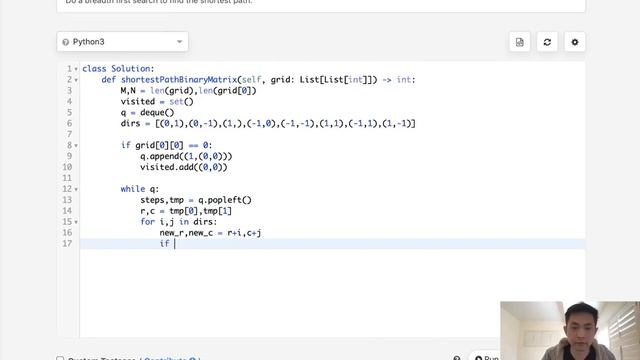This screenshot has height=360, width=640.
Task: Collapse the if block fold arrow on line 8
Action: (x=76, y=146)
